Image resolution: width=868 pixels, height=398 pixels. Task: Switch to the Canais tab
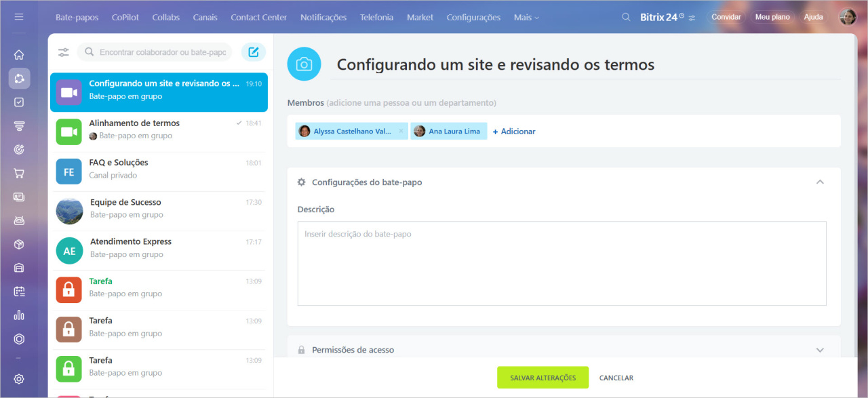tap(205, 17)
